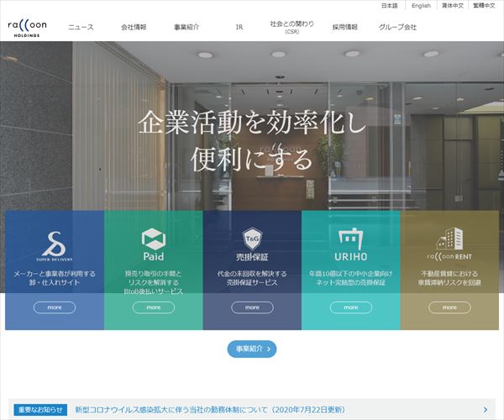
Task: Open the グループ会社 menu
Action: tap(397, 28)
